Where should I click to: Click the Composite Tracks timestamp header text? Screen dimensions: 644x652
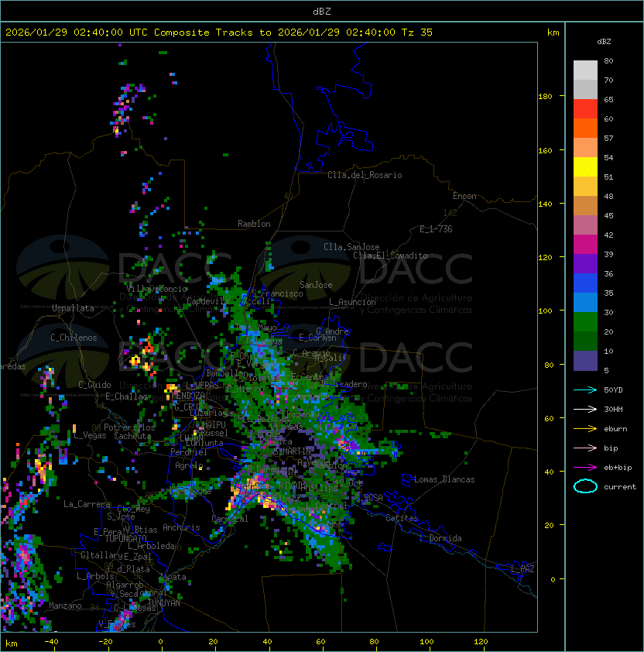[219, 32]
